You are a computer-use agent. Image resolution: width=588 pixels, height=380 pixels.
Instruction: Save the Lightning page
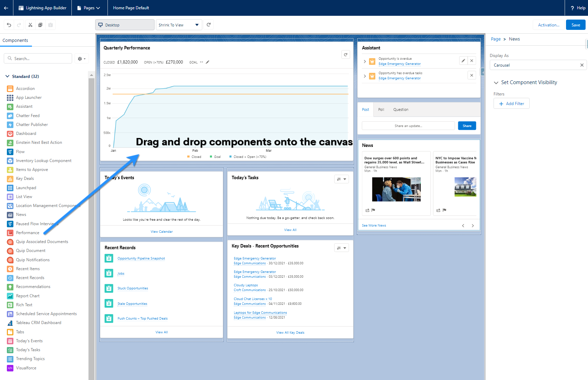(x=576, y=25)
